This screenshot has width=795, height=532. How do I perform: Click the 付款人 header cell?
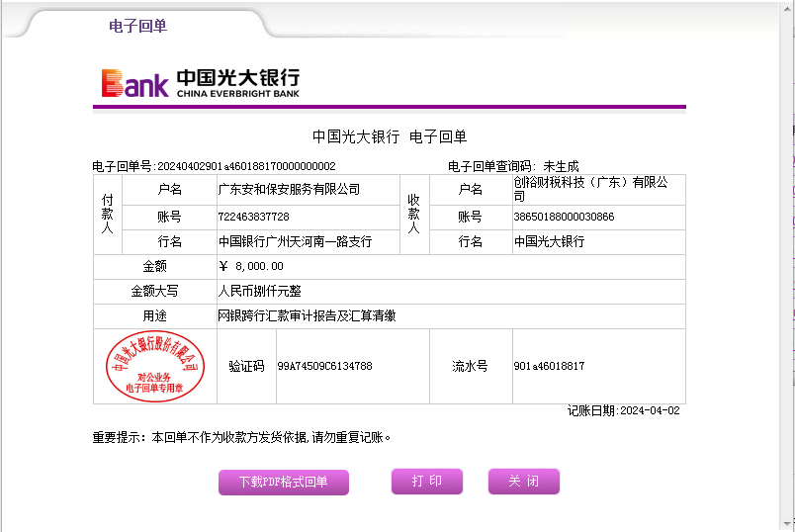point(107,214)
